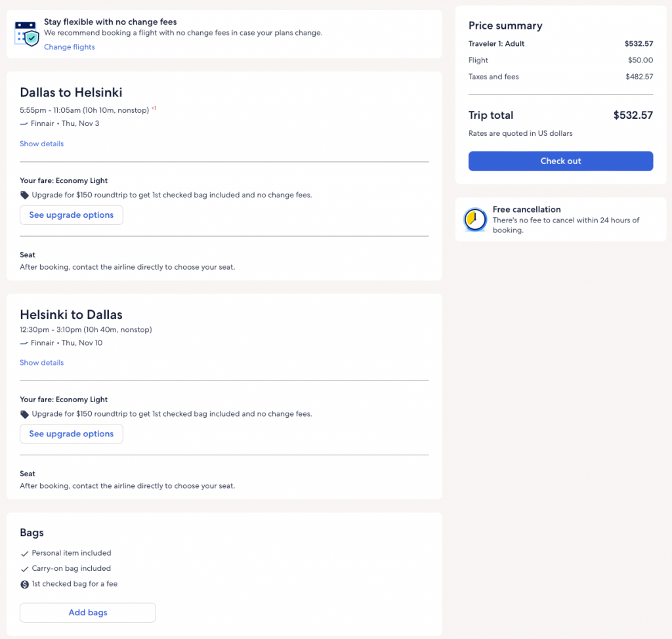The image size is (672, 639).
Task: Open the Change flights link
Action: pos(70,47)
